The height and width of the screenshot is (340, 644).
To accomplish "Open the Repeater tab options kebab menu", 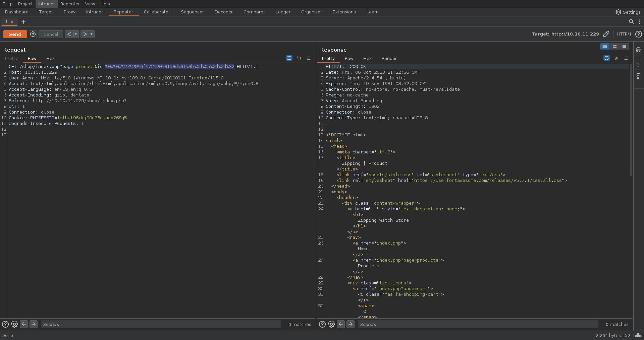I will pyautogui.click(x=639, y=22).
